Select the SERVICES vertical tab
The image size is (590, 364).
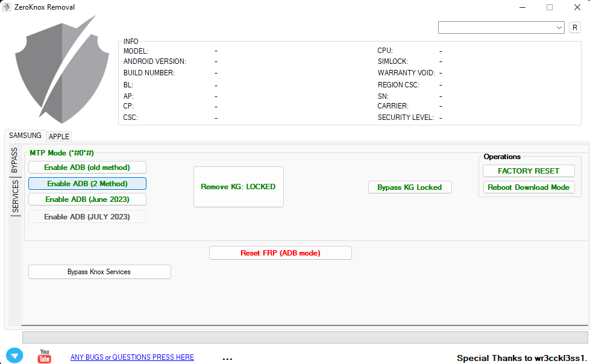pyautogui.click(x=15, y=196)
